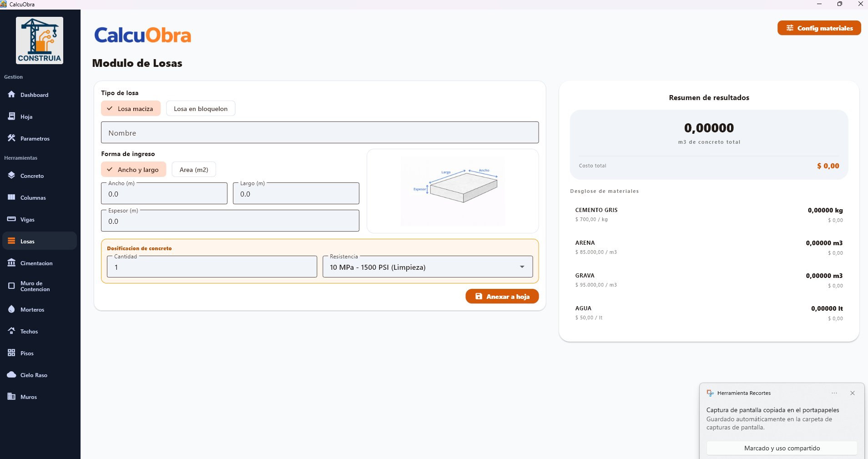Click the Parametros tools icon
This screenshot has width=868, height=459.
click(11, 138)
